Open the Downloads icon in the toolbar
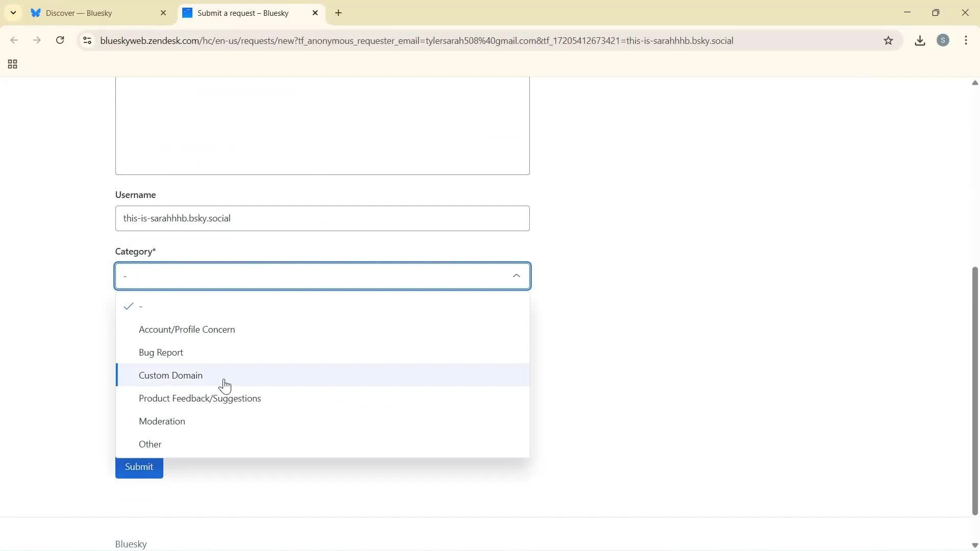Image resolution: width=980 pixels, height=551 pixels. pos(920,40)
